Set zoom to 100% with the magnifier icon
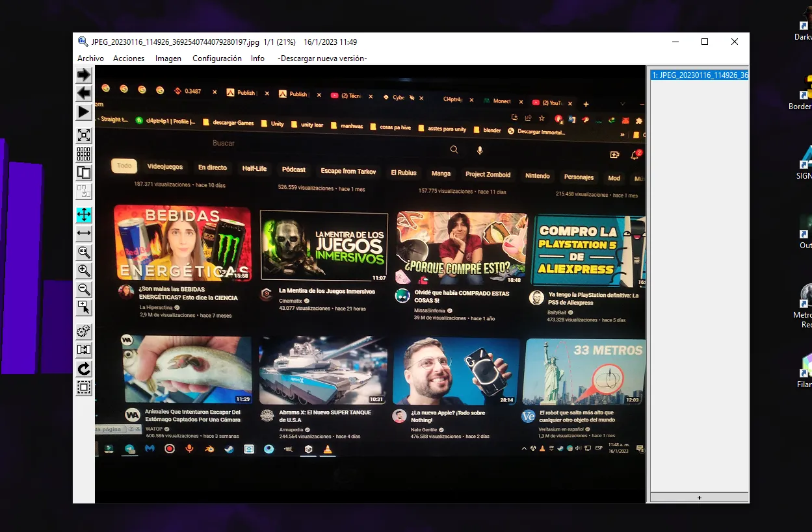This screenshot has height=532, width=812. pyautogui.click(x=84, y=252)
